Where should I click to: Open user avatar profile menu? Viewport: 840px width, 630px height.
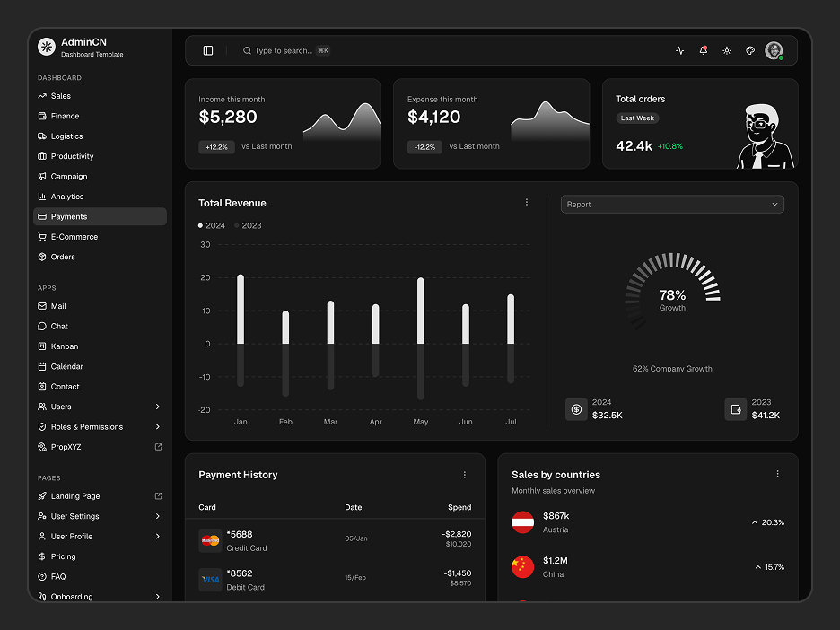coord(774,50)
